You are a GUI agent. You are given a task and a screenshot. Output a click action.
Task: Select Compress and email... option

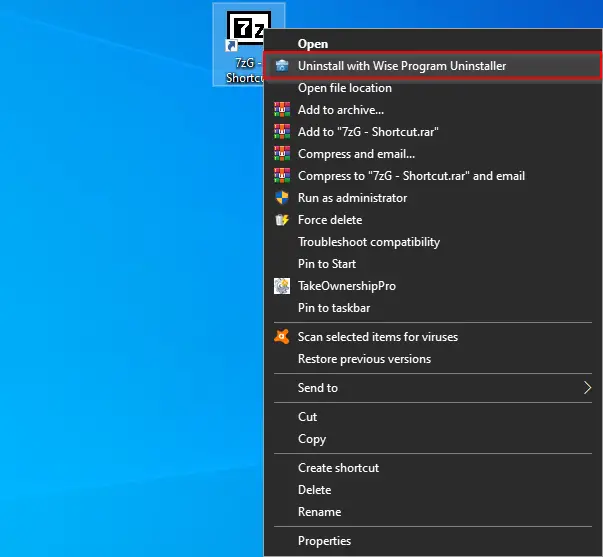pyautogui.click(x=433, y=153)
